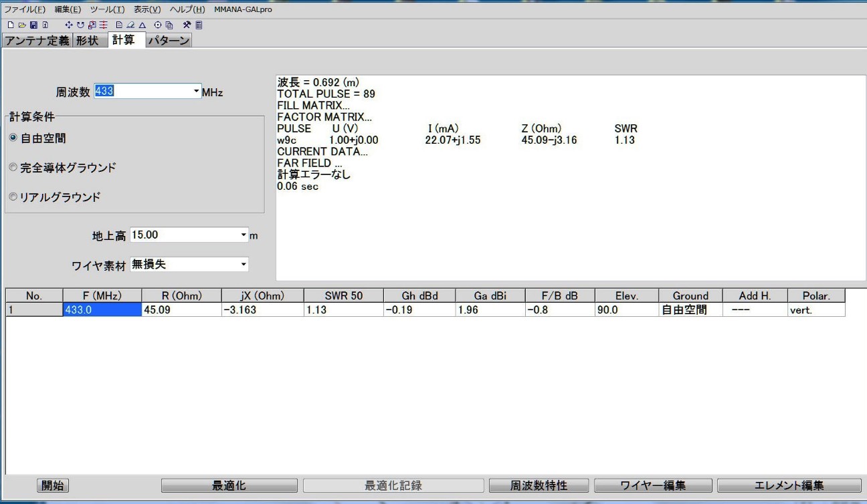This screenshot has height=504, width=867.
Task: Expand the 地上高 height dropdown arrow
Action: [x=244, y=235]
